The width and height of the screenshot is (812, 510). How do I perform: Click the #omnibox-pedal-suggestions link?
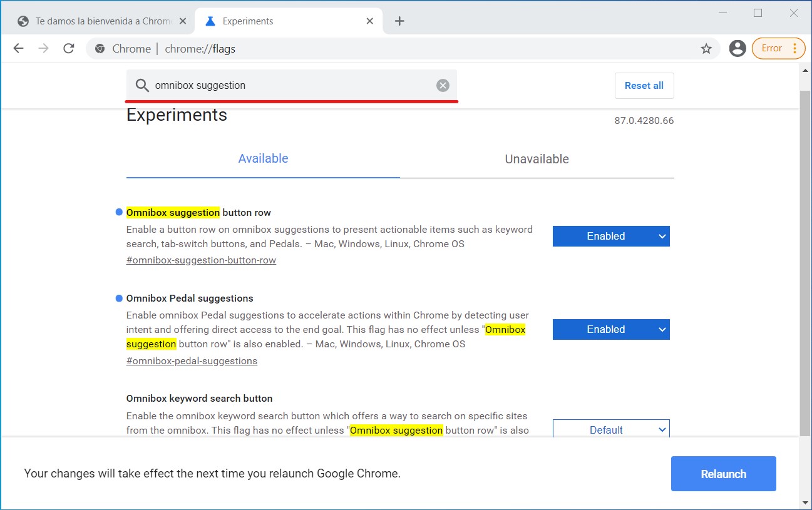point(192,361)
